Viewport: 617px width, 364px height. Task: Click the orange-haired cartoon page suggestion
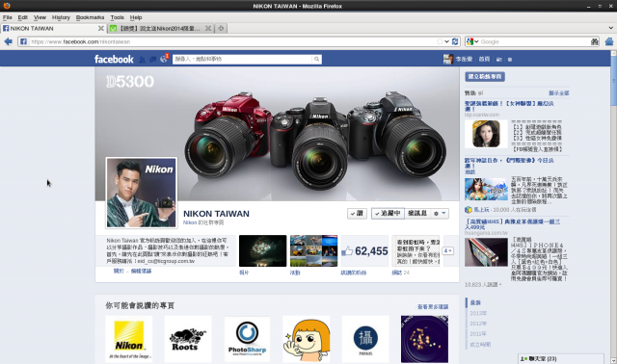307,339
